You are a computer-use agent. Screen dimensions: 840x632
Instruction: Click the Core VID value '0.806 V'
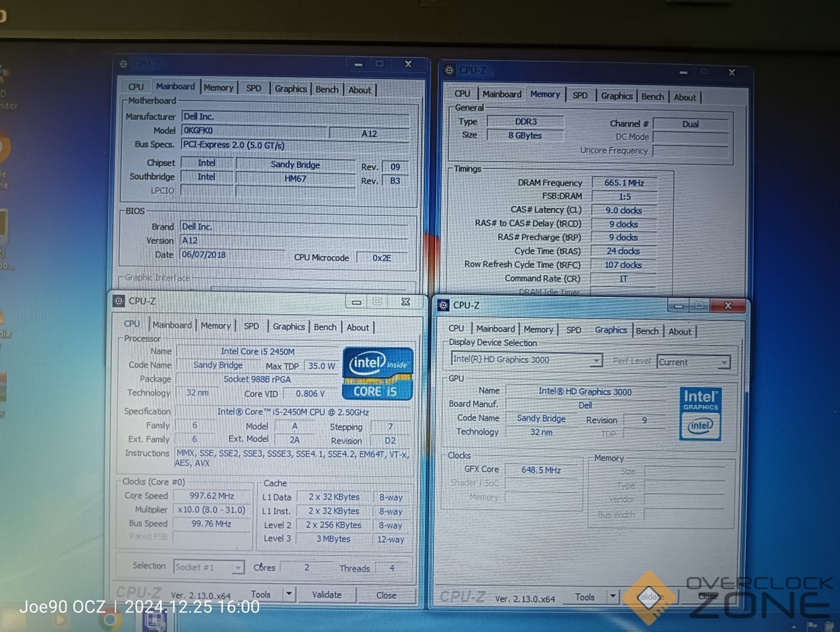[310, 394]
